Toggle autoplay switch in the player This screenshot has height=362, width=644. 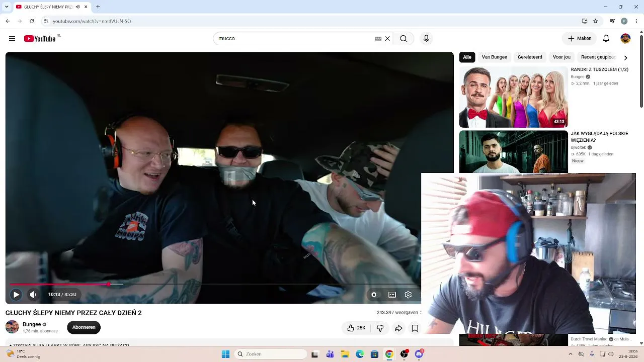point(374,295)
